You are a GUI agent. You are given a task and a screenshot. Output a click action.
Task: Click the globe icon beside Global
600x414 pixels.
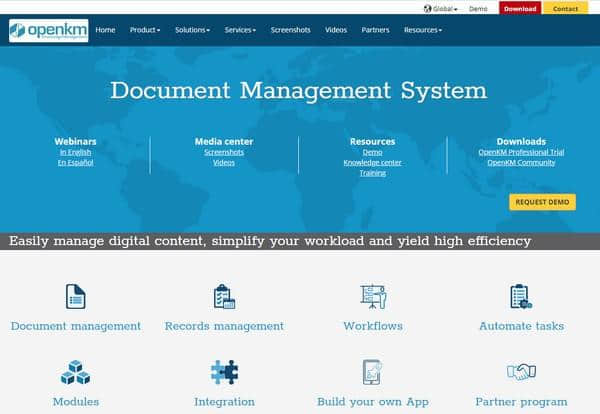point(427,8)
